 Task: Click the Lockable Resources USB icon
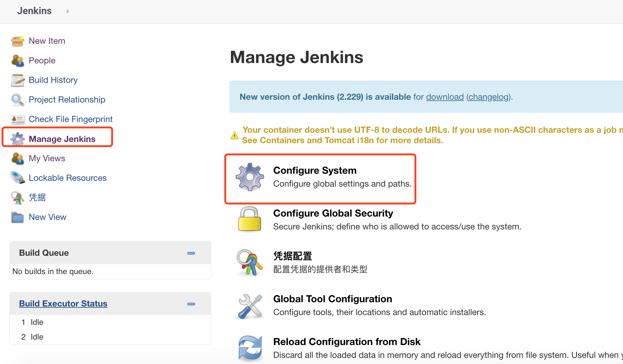click(x=17, y=178)
